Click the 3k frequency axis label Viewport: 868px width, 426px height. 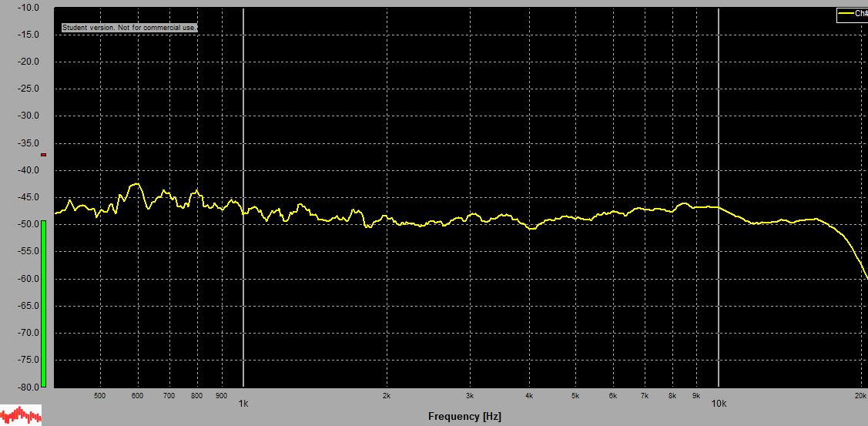470,395
